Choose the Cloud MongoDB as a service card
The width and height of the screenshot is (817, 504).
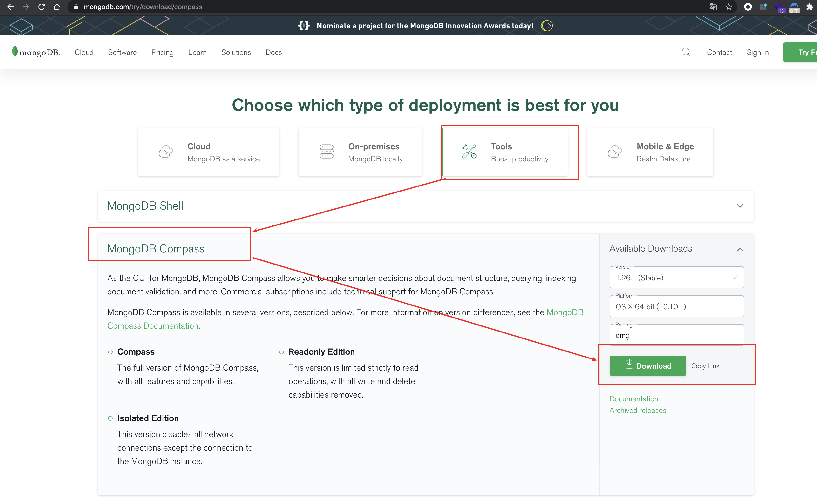click(x=209, y=152)
